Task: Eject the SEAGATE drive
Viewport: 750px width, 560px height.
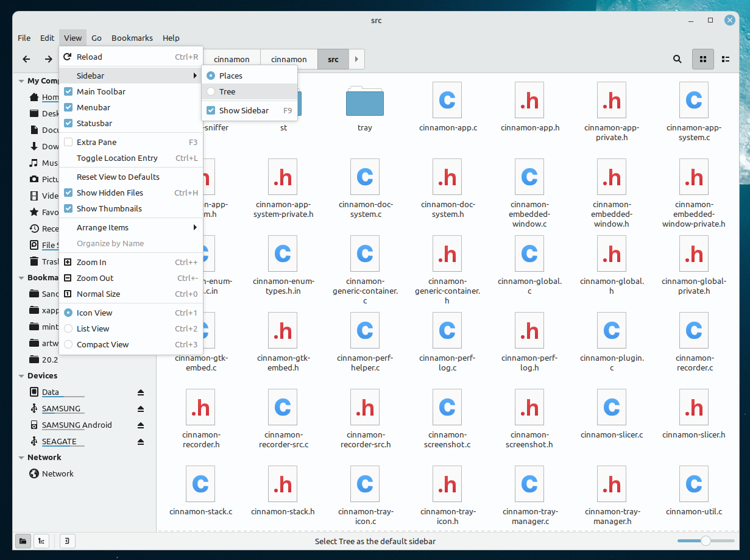Action: pyautogui.click(x=141, y=442)
